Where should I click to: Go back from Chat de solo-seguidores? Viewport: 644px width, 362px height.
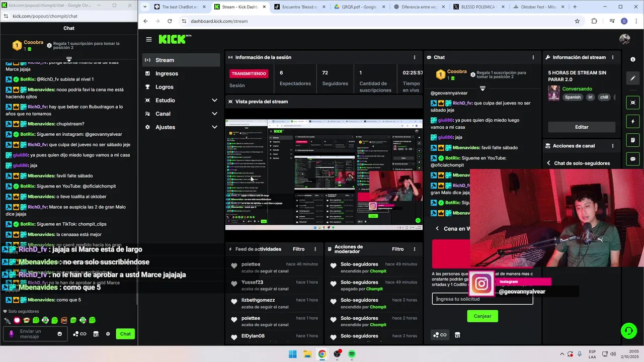[x=549, y=163]
